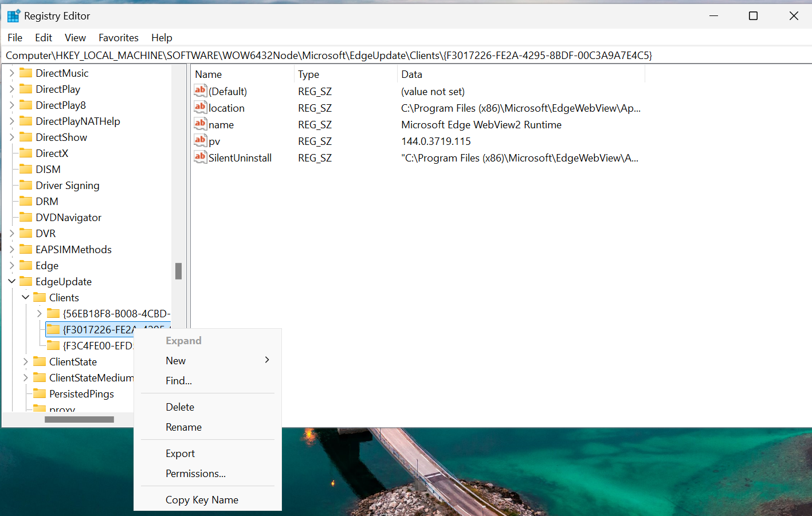This screenshot has width=812, height=516.
Task: Click the {56EB18F8-B008-4CBD key folder icon
Action: 53,313
